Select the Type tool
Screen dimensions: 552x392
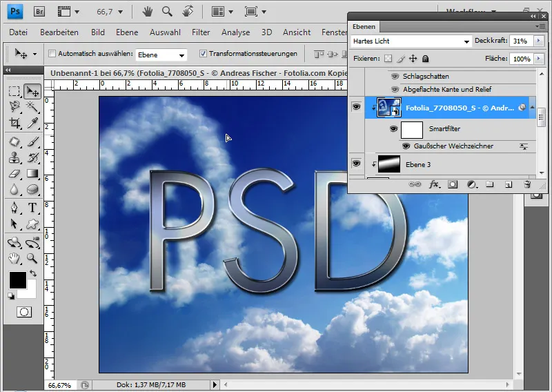tap(32, 208)
